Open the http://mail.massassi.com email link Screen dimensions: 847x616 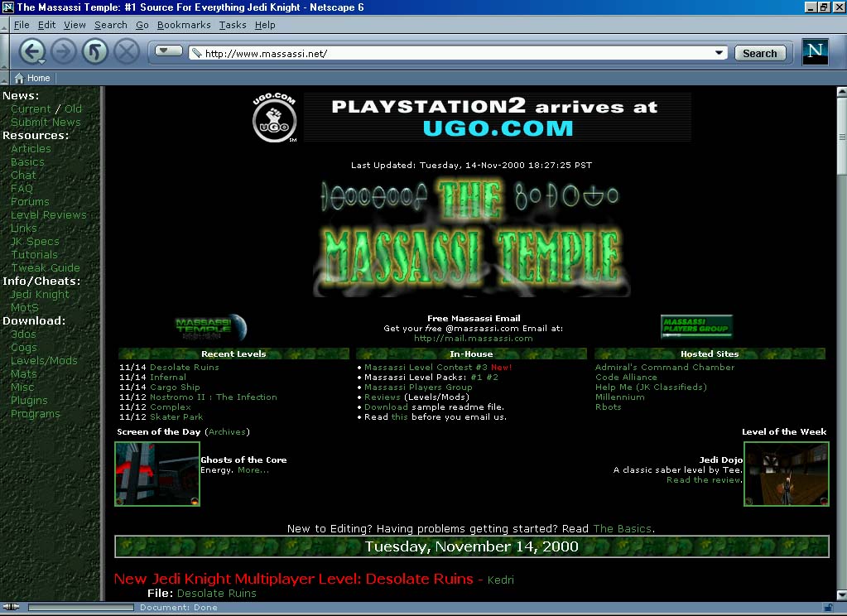(474, 339)
